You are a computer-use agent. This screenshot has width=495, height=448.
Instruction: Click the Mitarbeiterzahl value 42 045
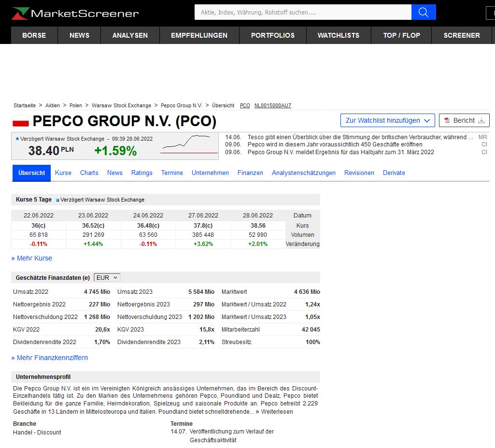click(311, 329)
